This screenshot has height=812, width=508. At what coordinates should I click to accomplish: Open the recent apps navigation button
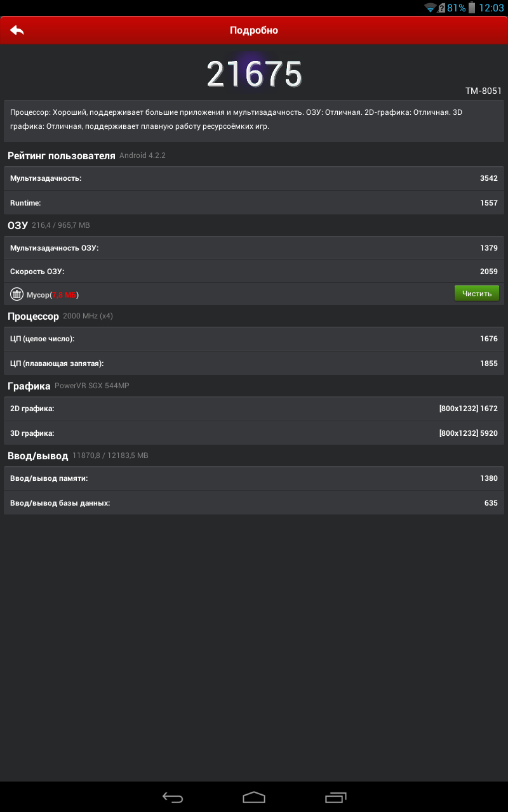tap(336, 797)
